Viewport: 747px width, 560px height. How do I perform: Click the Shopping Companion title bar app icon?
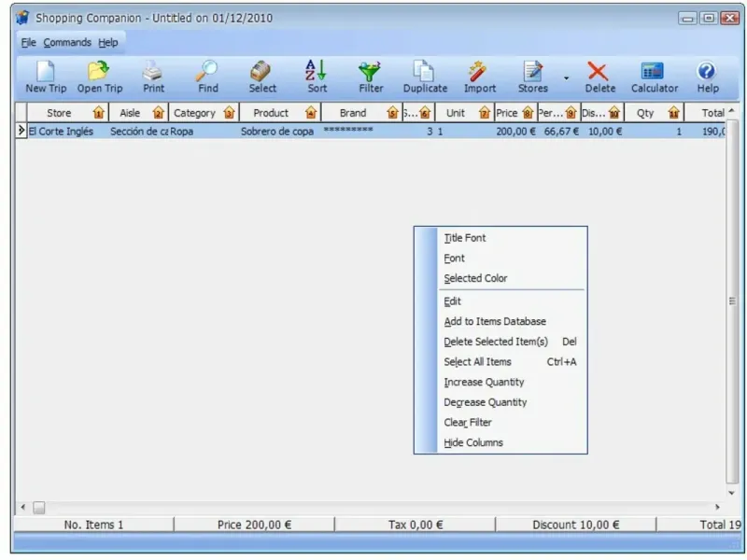(22, 18)
